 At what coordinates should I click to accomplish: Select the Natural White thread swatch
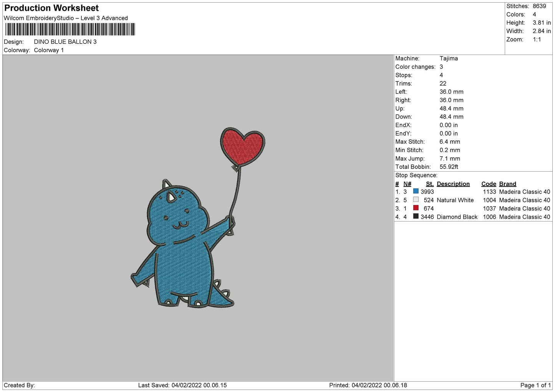[416, 200]
